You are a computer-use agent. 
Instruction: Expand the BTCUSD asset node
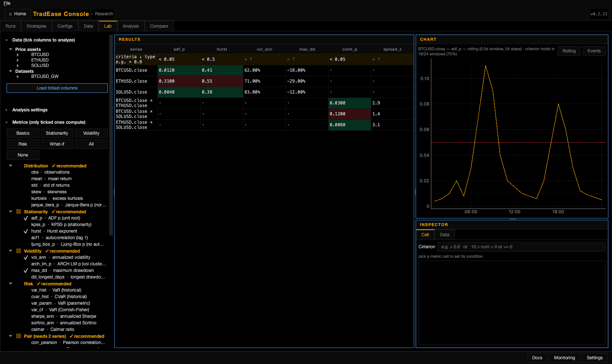17,55
